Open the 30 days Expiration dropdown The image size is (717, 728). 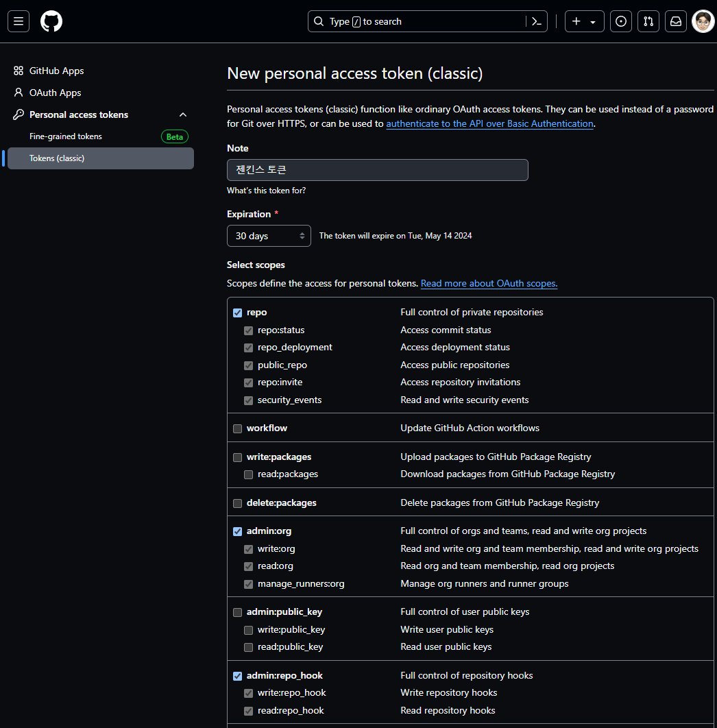click(x=269, y=236)
